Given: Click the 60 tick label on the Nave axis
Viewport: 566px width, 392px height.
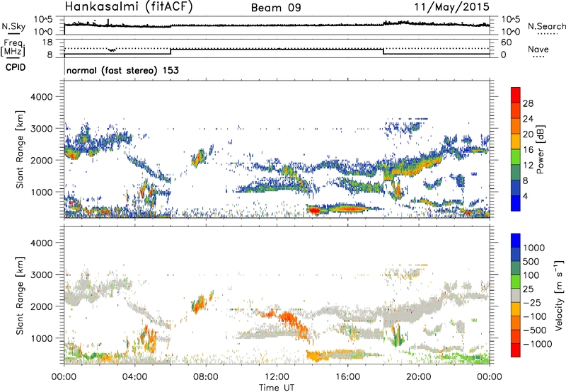Looking at the screenshot, I should click(506, 42).
